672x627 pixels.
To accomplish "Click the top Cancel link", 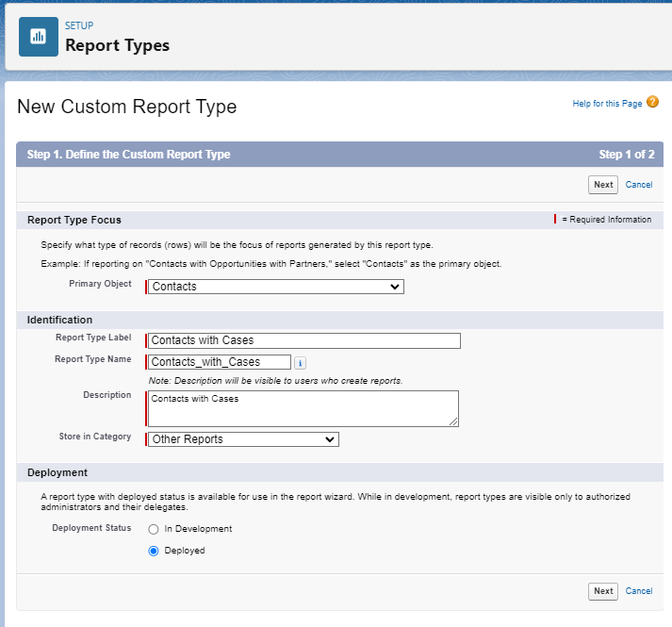I will point(639,185).
